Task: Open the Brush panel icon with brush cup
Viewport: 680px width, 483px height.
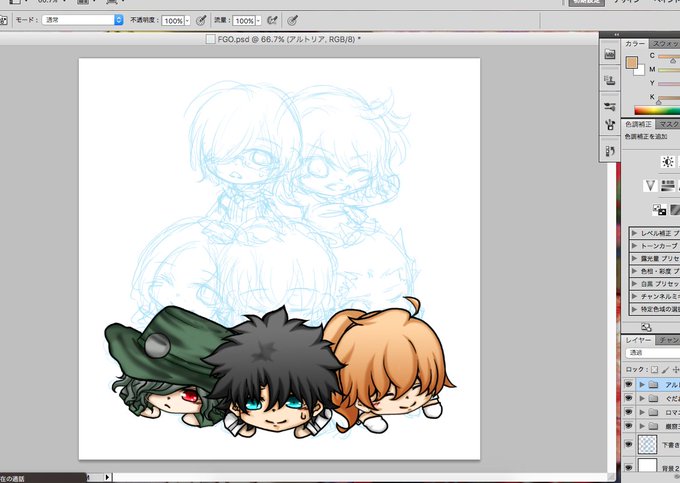Action: 610,125
